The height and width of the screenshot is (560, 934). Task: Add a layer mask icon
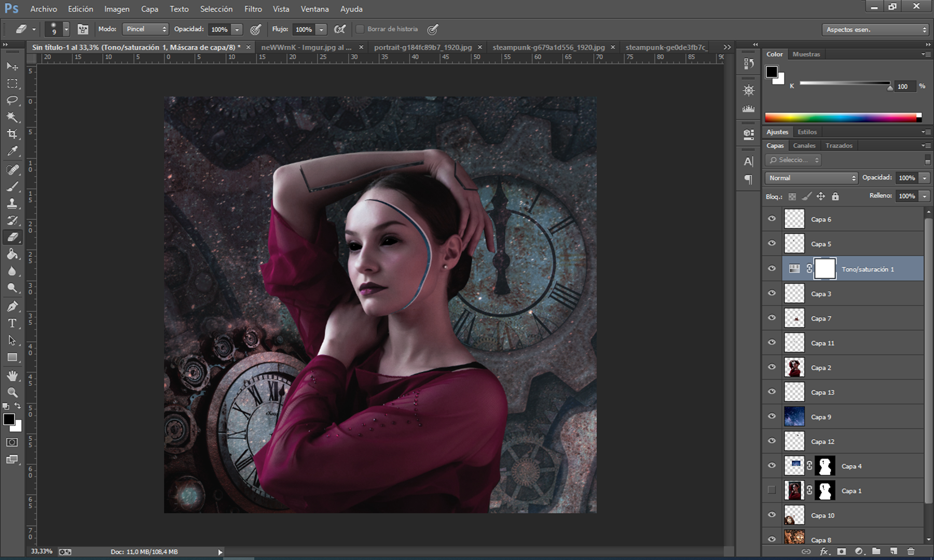pos(842,551)
